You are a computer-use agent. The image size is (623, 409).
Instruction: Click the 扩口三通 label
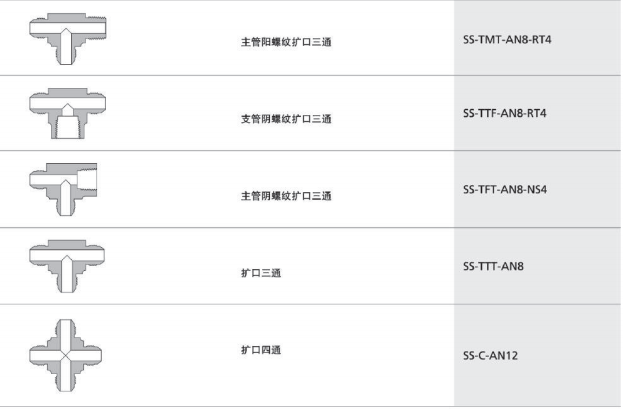click(x=261, y=273)
